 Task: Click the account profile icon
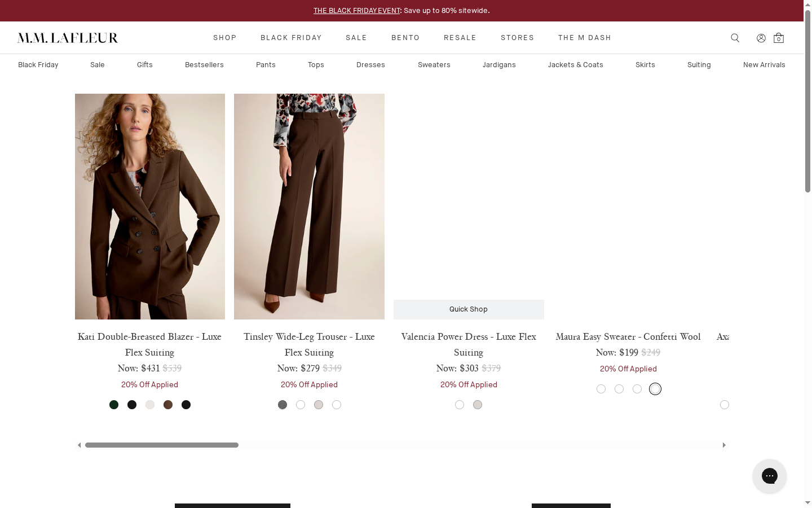[x=761, y=38]
